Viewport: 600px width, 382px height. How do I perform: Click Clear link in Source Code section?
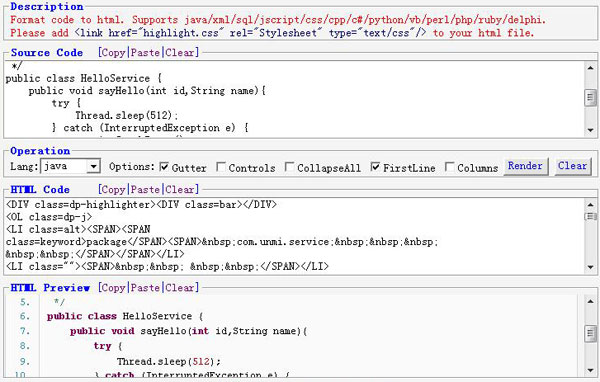point(179,52)
